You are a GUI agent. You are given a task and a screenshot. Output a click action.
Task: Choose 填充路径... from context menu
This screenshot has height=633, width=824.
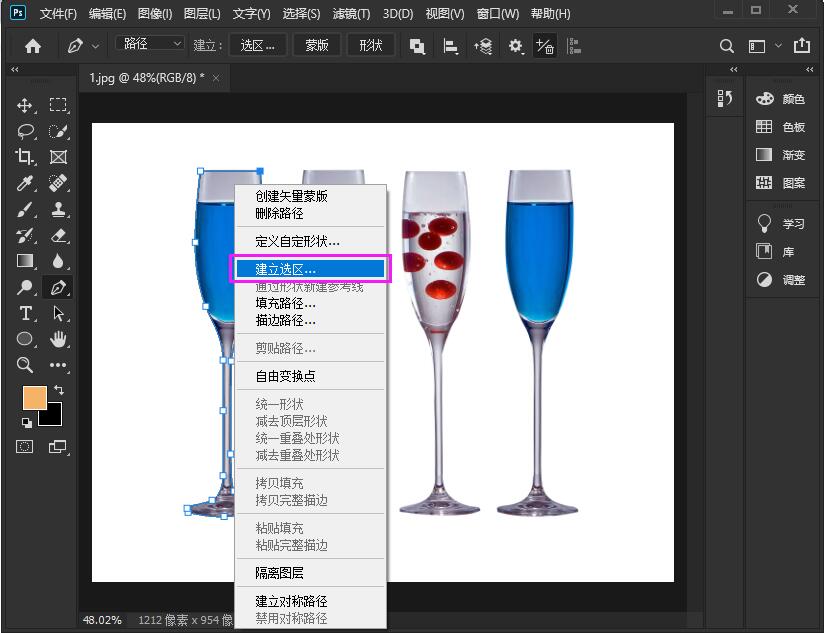pyautogui.click(x=310, y=304)
